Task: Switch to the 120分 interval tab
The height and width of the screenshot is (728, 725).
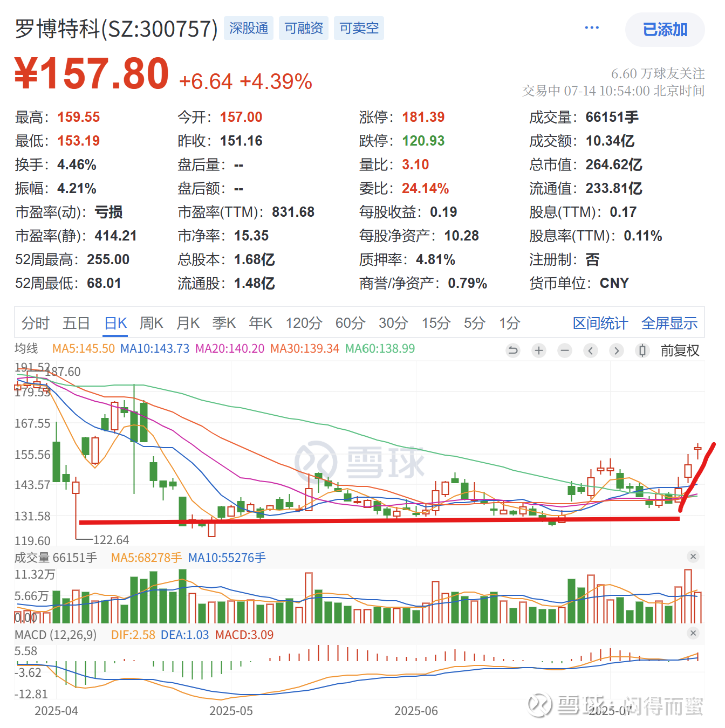Action: pyautogui.click(x=304, y=323)
